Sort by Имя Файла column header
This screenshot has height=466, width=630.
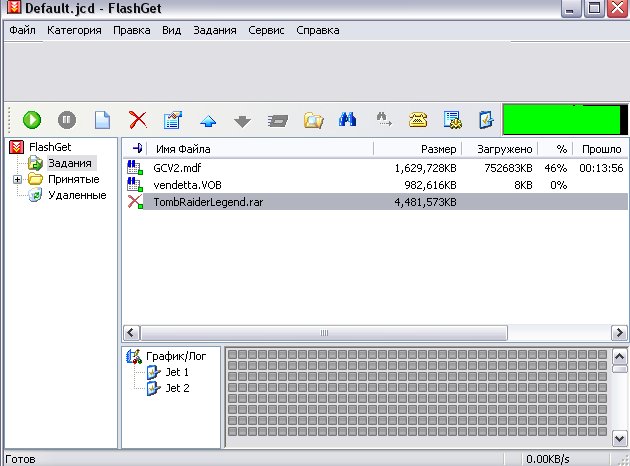click(260, 149)
